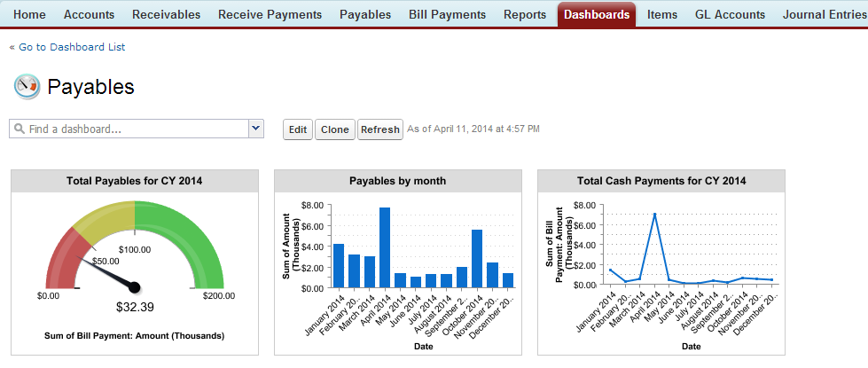The height and width of the screenshot is (368, 868).
Task: Open the Receivables tab
Action: click(x=167, y=14)
